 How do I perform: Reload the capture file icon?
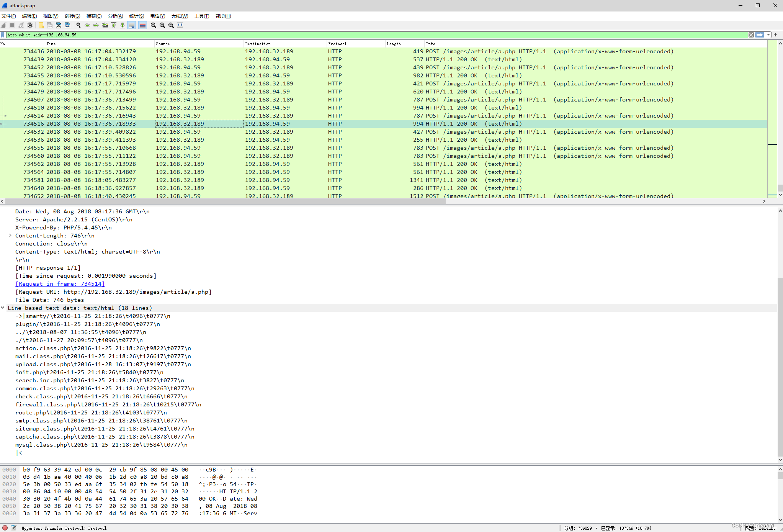(x=67, y=25)
